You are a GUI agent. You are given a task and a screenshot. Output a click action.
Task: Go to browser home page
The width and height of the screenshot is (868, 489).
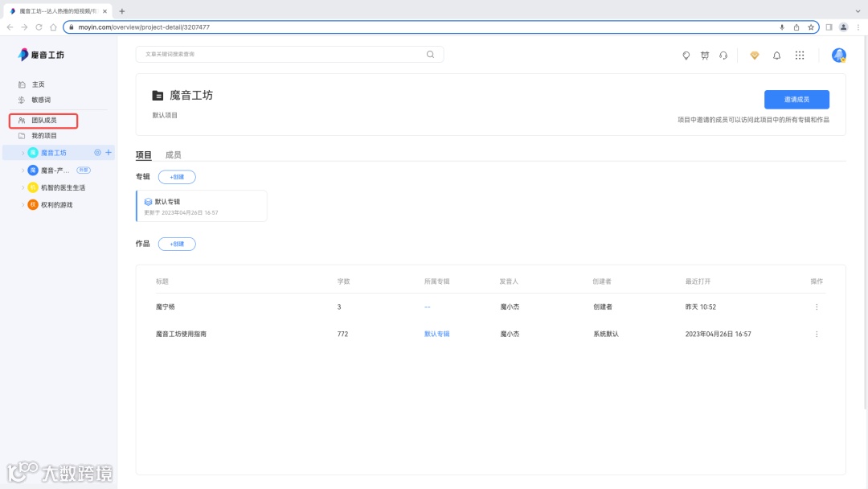tap(53, 27)
